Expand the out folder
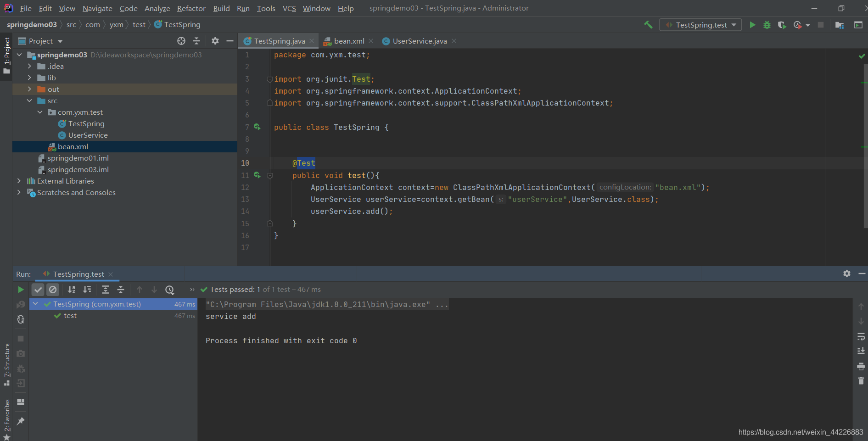Image resolution: width=868 pixels, height=441 pixels. 29,89
